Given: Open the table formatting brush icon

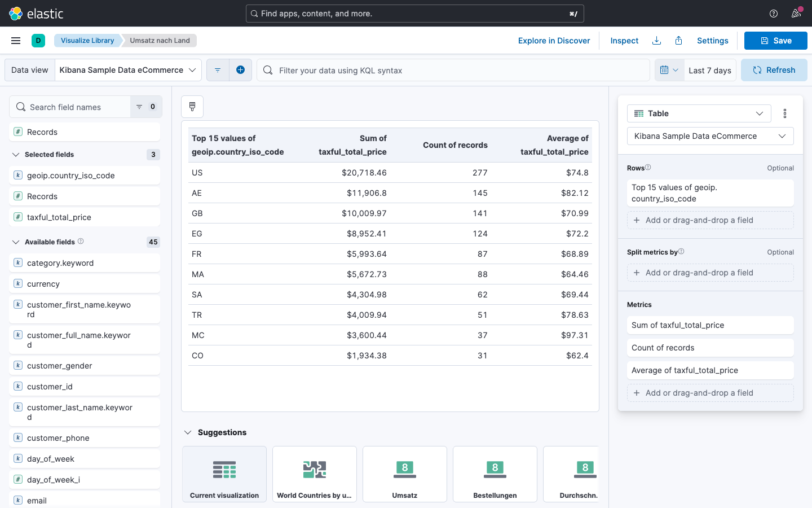Looking at the screenshot, I should coord(192,107).
